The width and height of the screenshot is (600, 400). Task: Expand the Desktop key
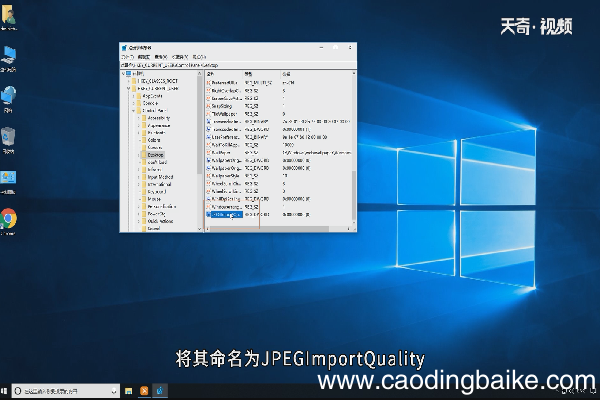139,155
